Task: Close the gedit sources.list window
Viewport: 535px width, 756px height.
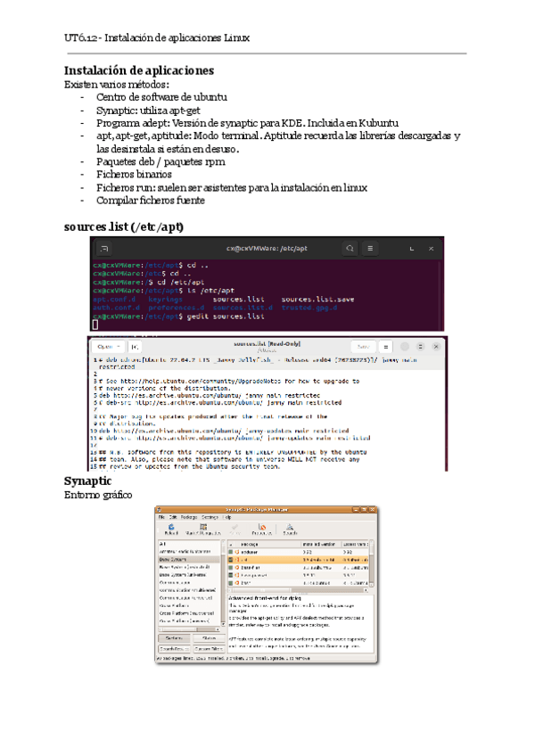Action: point(436,347)
